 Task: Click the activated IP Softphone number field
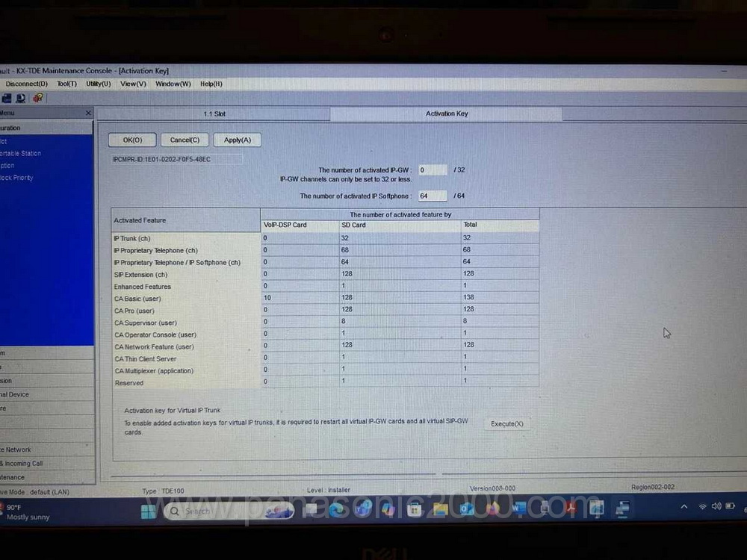coord(433,196)
